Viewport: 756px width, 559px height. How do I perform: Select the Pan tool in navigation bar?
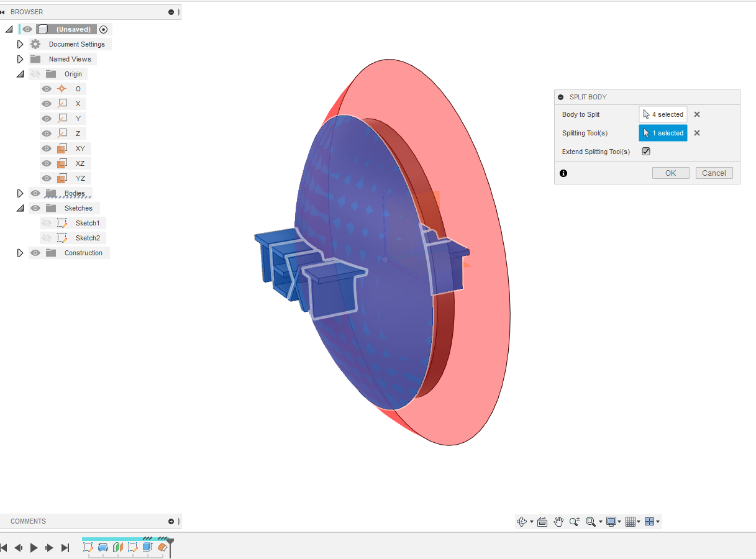(558, 522)
